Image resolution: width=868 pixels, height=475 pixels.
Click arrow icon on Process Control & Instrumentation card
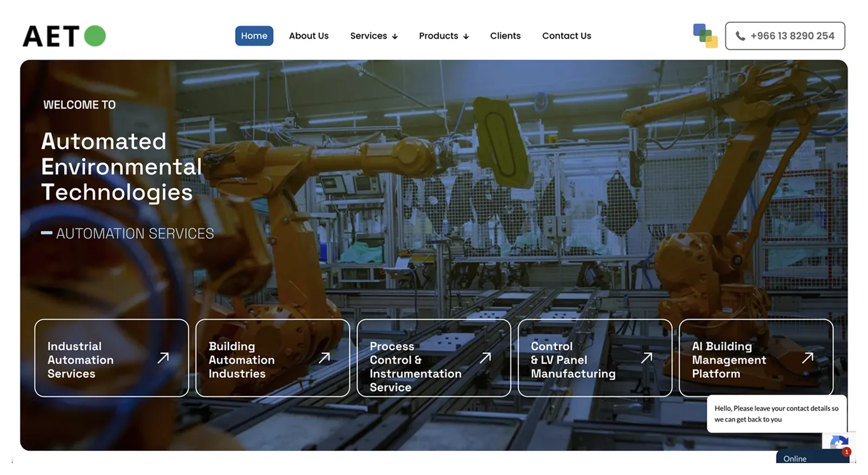click(485, 358)
